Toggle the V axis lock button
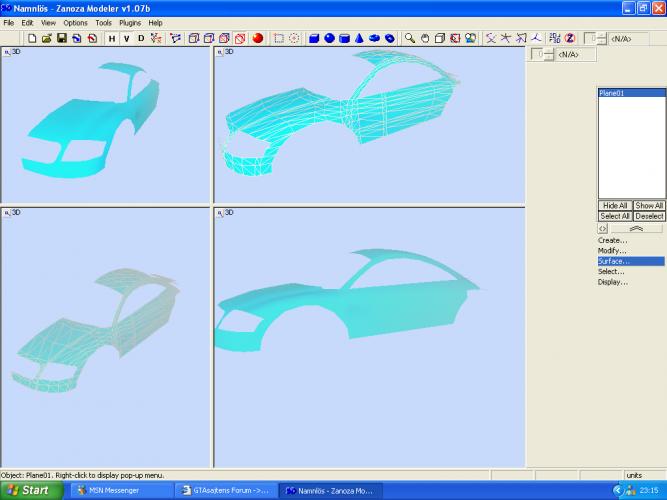The image size is (667, 500). click(x=126, y=38)
